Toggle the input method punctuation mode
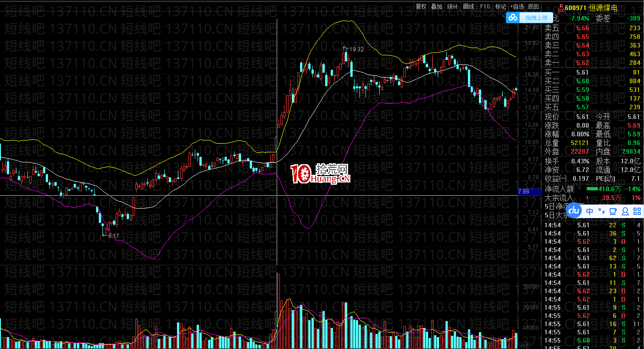 pyautogui.click(x=602, y=211)
